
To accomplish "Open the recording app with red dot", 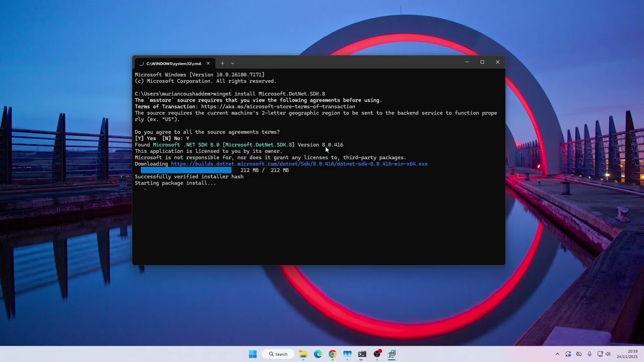I will [377, 354].
